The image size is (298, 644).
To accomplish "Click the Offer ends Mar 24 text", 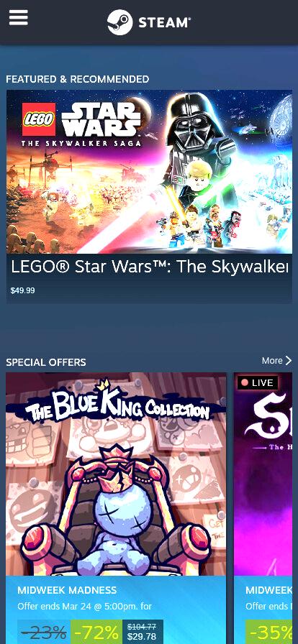I will coord(84,606).
